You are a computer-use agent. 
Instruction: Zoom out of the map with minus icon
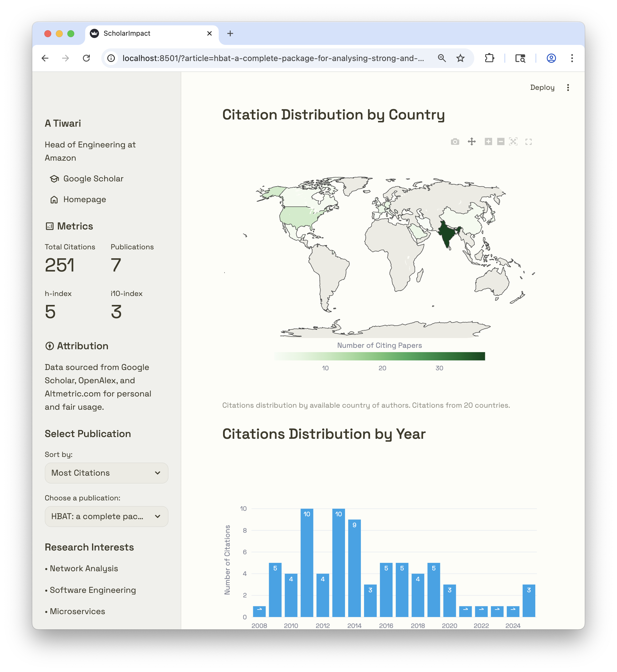pyautogui.click(x=500, y=142)
